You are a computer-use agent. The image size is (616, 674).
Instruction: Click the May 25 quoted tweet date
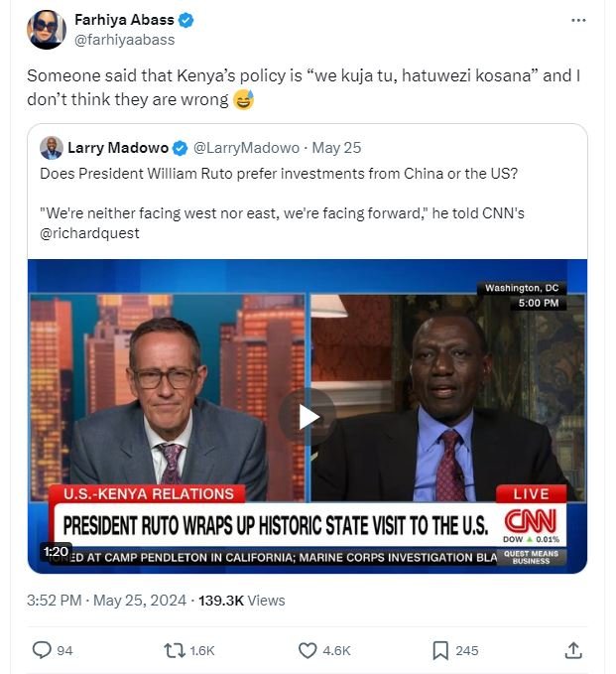(336, 148)
